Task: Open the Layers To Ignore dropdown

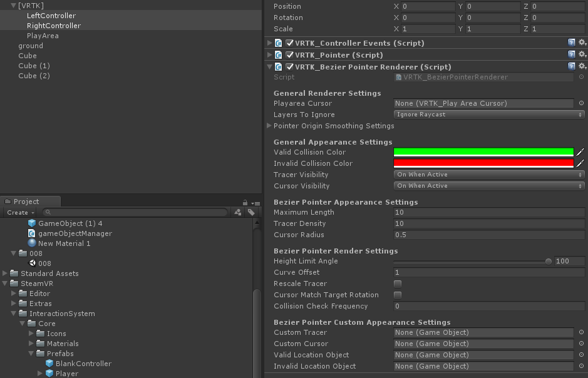Action: tap(489, 115)
